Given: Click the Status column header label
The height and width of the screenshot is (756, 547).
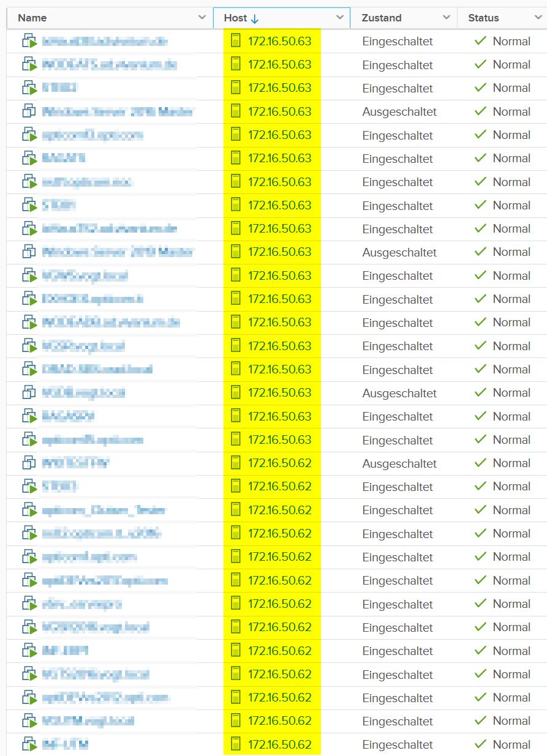Looking at the screenshot, I should (x=483, y=18).
